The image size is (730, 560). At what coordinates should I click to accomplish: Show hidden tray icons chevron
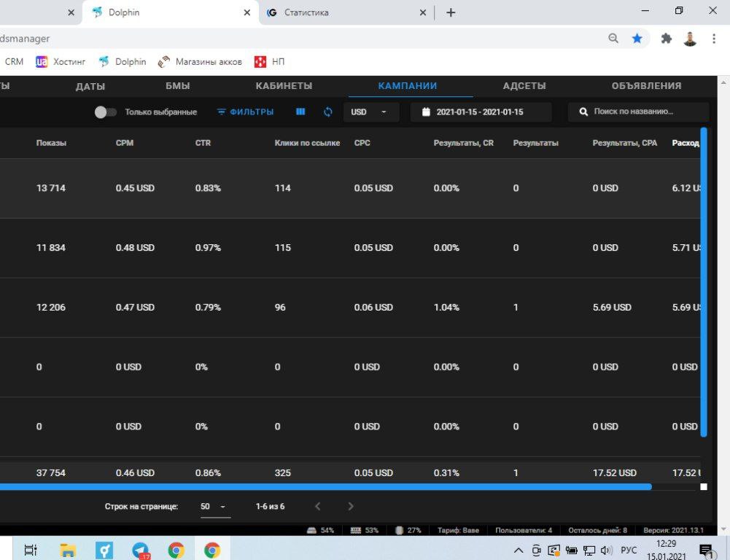[519, 551]
